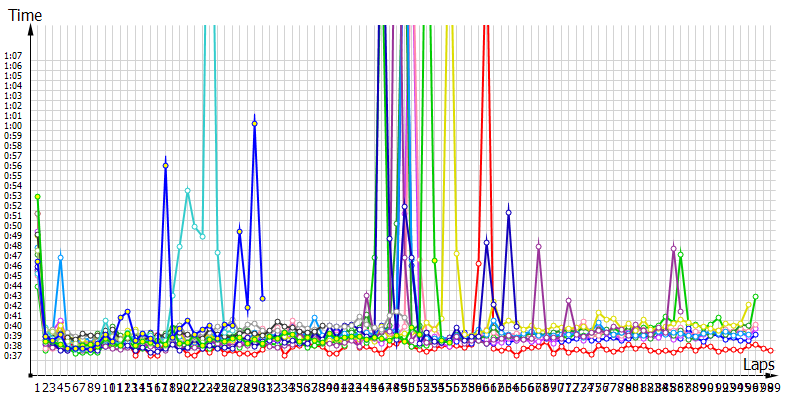Click yellow line marker at 0:47
The height and width of the screenshot is (400, 800).
click(457, 254)
